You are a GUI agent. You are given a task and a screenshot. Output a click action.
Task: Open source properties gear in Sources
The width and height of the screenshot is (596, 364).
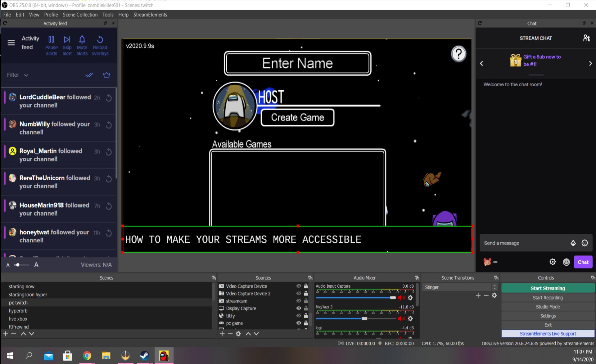click(x=238, y=334)
